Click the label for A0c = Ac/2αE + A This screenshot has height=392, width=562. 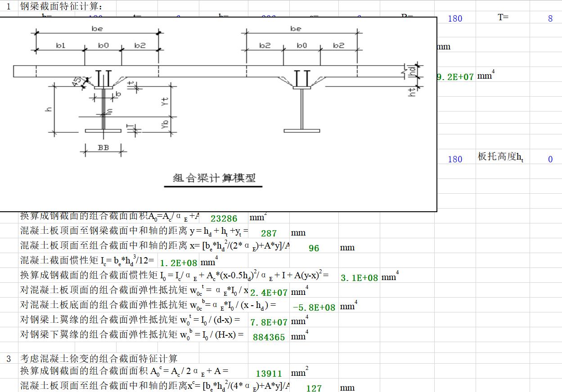tap(124, 371)
